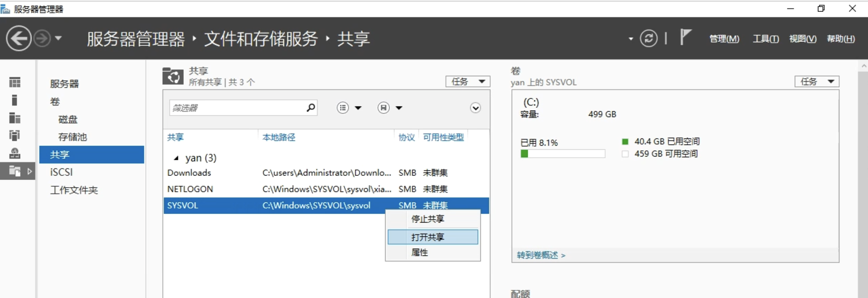Click the green 已用空间 legend swatch
The width and height of the screenshot is (868, 298).
click(x=625, y=142)
